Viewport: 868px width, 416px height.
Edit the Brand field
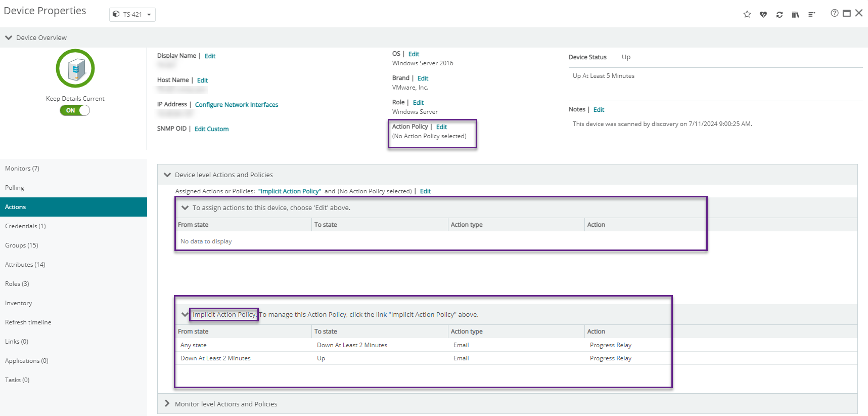coord(423,78)
